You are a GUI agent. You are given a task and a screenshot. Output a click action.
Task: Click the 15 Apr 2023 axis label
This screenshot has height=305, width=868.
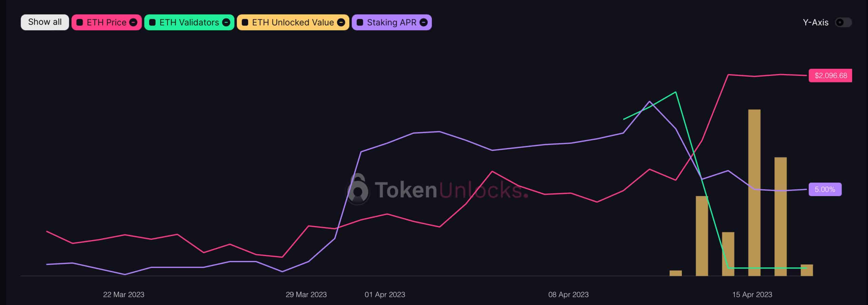pyautogui.click(x=752, y=294)
